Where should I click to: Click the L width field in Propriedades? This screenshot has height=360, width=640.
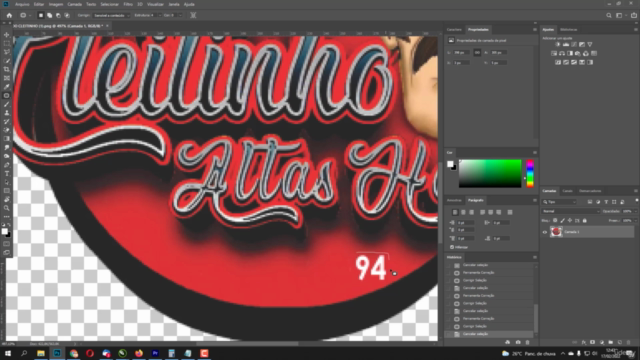tap(461, 53)
